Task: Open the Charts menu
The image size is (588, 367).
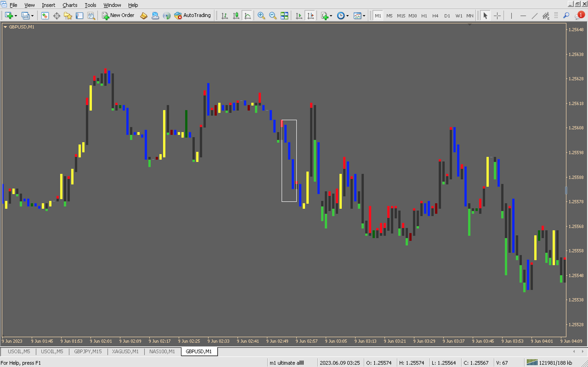Action: [70, 5]
